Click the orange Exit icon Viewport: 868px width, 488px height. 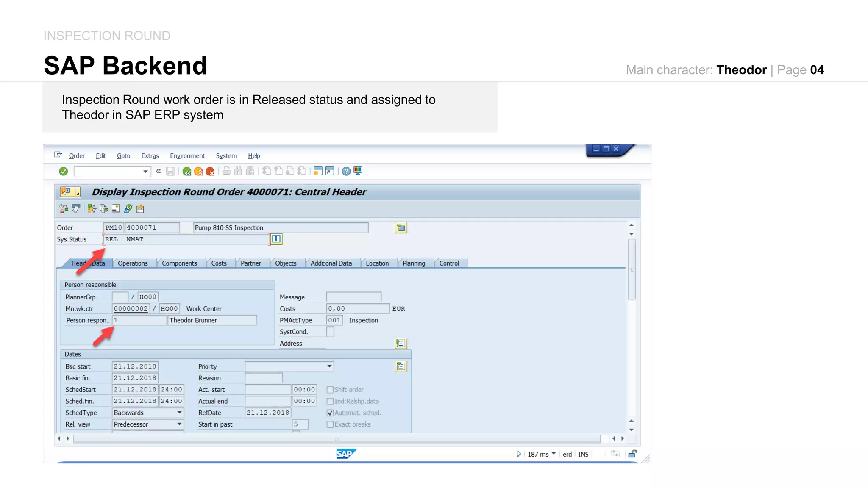click(x=198, y=171)
